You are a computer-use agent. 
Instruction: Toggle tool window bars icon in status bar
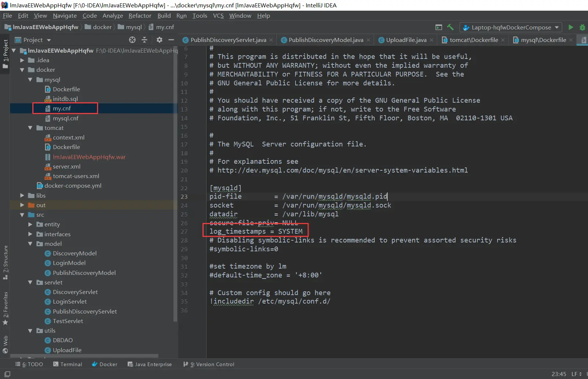tap(7, 374)
